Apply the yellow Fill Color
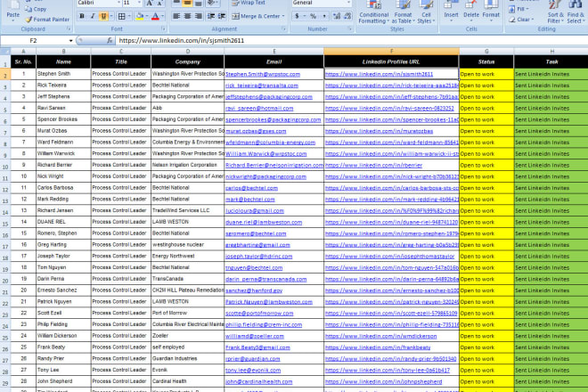This screenshot has height=392, width=588. (139, 16)
